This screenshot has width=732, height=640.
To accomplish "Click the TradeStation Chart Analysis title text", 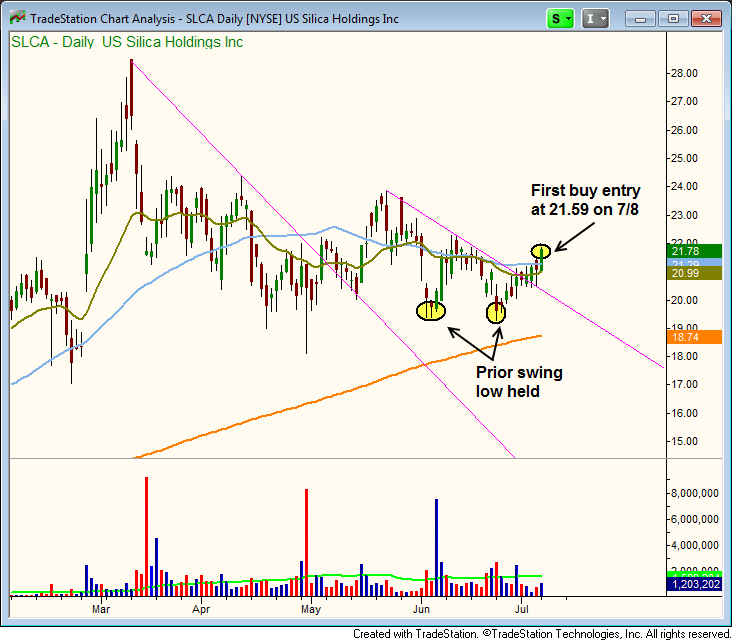I will [x=214, y=19].
